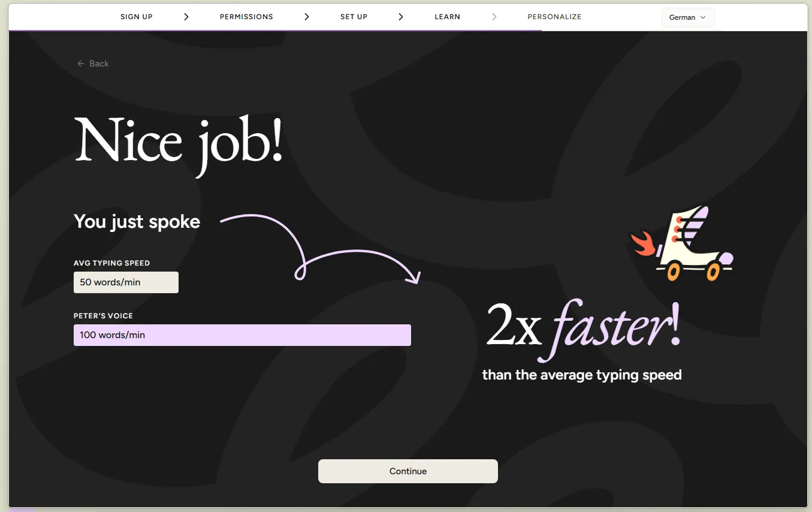Click the Continue button
Viewport: 812px width, 512px height.
(x=408, y=471)
